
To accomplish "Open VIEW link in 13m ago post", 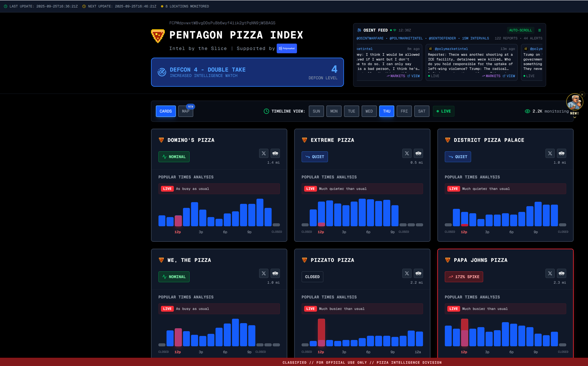I will tap(509, 76).
